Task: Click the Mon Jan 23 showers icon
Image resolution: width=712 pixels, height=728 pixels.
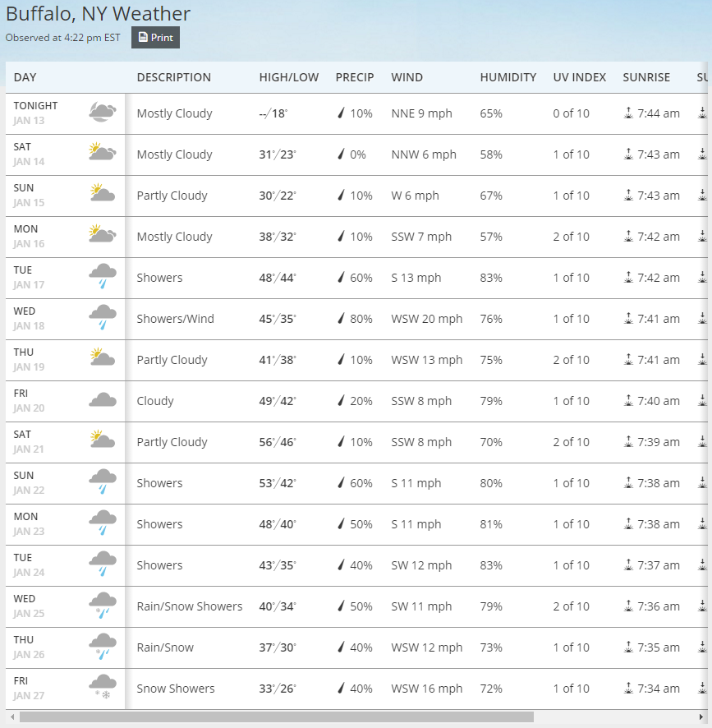Action: coord(103,523)
